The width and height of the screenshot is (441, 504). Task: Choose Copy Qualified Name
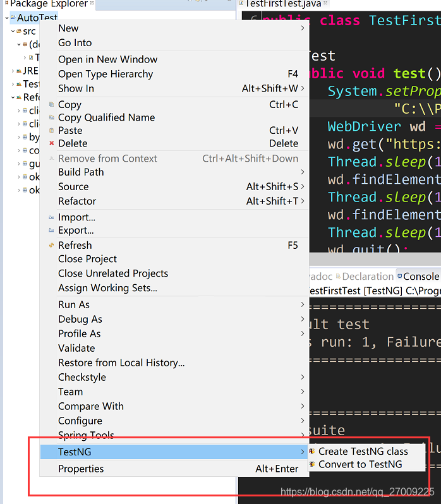pyautogui.click(x=174, y=117)
